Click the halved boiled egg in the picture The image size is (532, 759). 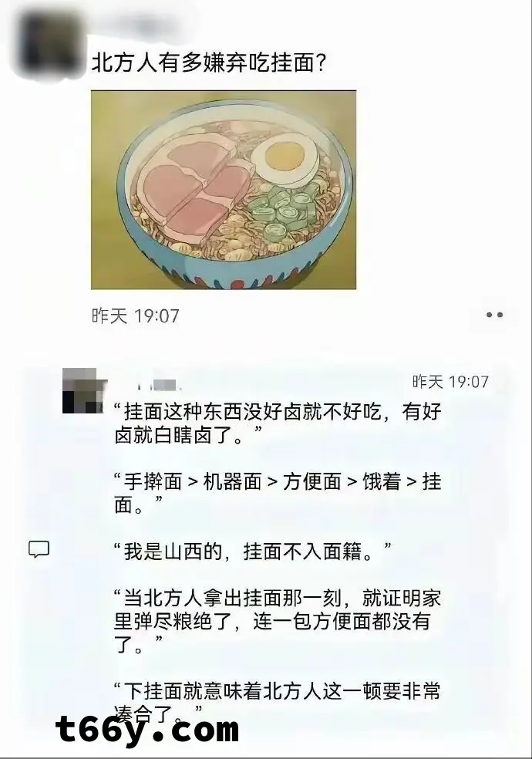point(285,158)
